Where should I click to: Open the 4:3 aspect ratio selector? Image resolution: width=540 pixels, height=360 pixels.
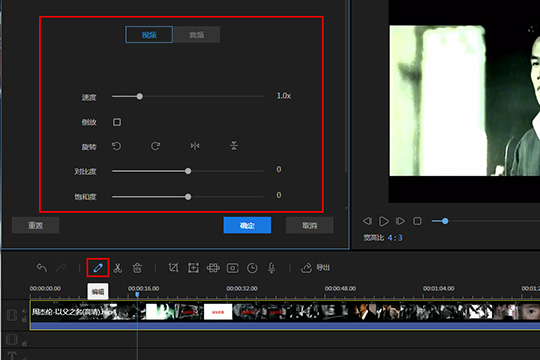coord(395,238)
